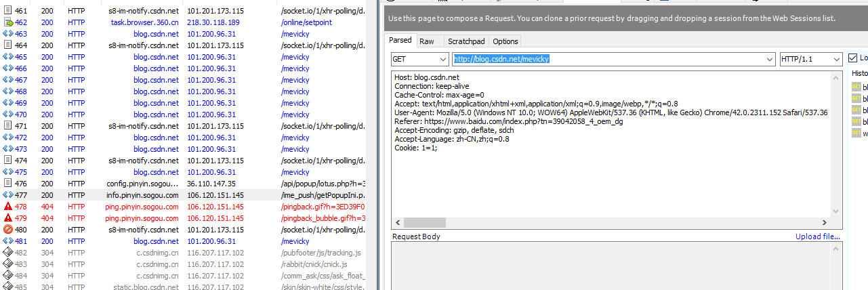Select URL /comm_ask/css/ask_float in session 484
Image resolution: width=868 pixels, height=290 pixels.
click(323, 276)
